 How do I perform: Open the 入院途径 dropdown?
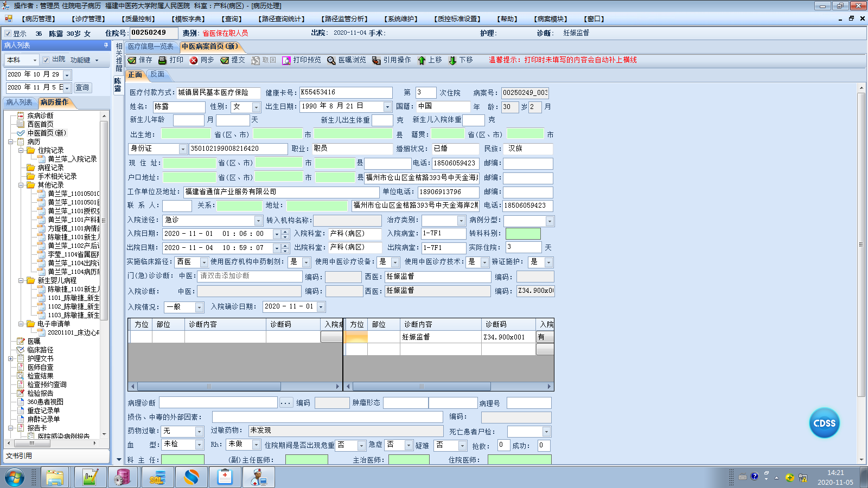coord(258,221)
